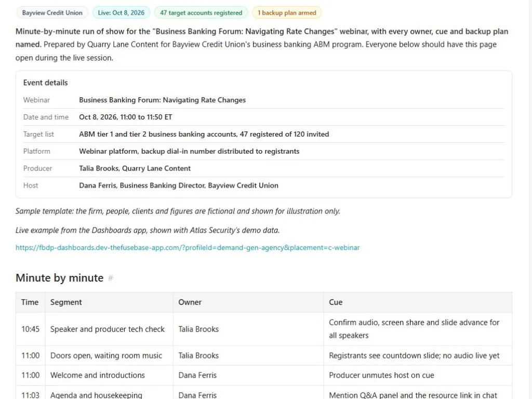Click the Sample template disclaimer line
Screen dimensions: 532x399
[x=178, y=211]
